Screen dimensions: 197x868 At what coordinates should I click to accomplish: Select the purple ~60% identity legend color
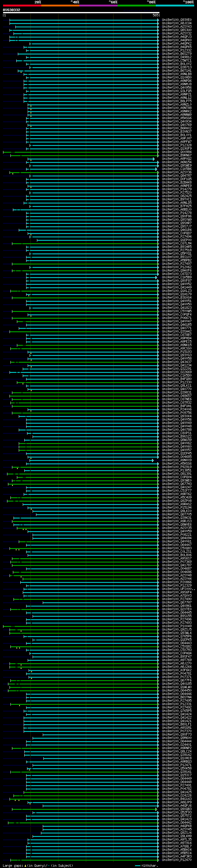click(98, 6)
